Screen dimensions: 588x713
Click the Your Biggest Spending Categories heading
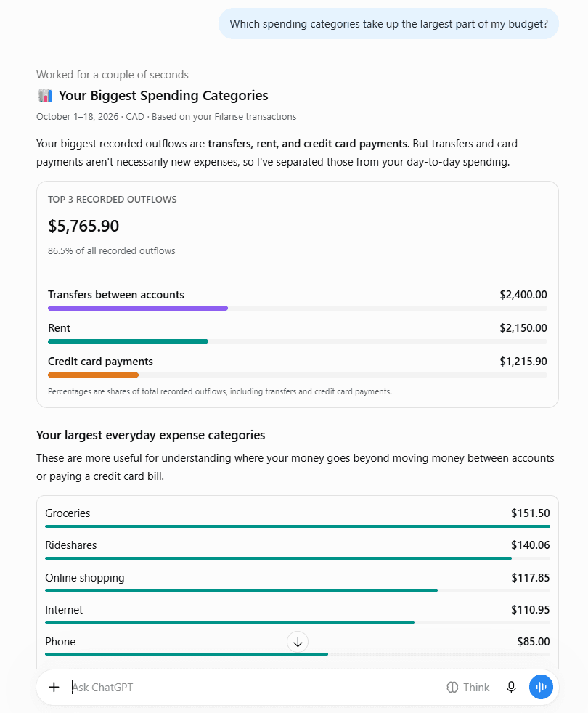(163, 96)
